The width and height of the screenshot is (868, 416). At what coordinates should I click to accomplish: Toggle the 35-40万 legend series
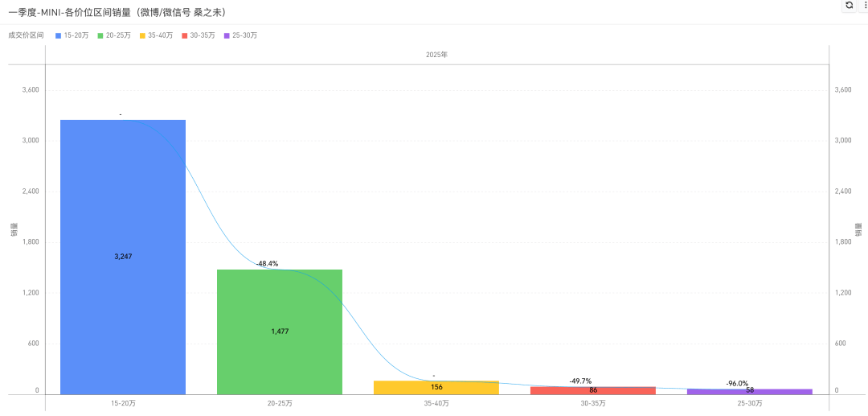(x=156, y=35)
